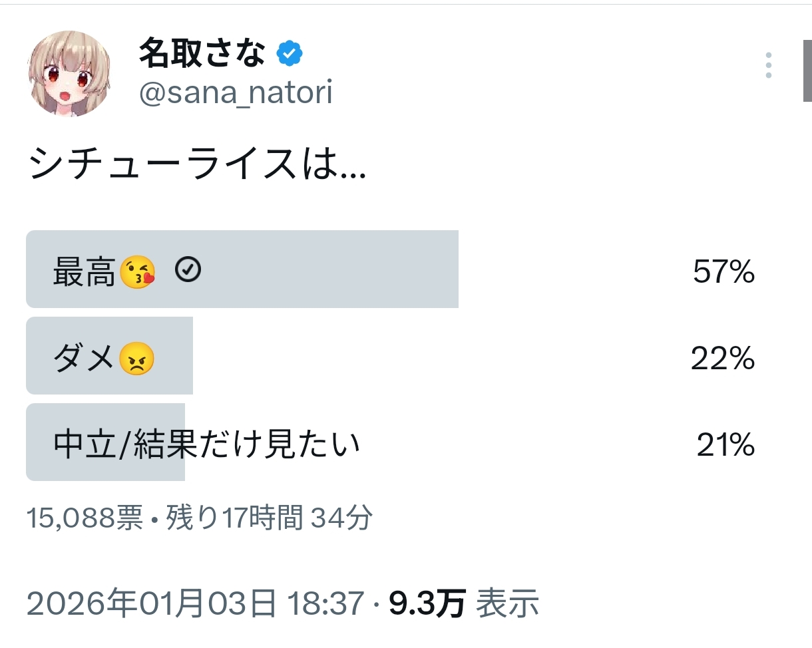Click the 9.3万 表示 view count
812x648 pixels.
pos(464,603)
